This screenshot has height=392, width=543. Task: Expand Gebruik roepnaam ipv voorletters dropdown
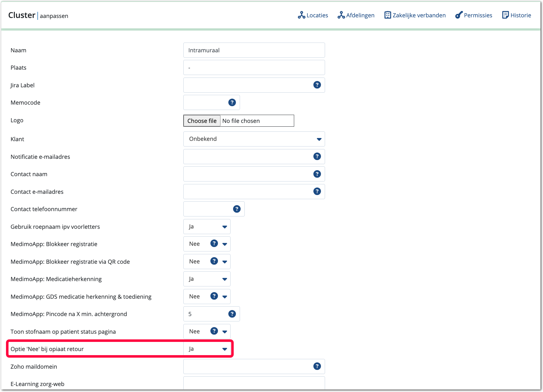(x=207, y=227)
